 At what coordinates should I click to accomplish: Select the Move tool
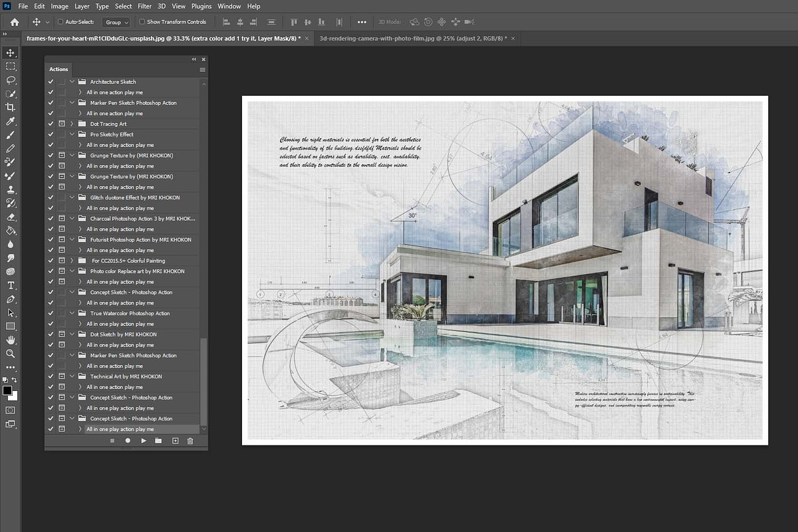10,53
